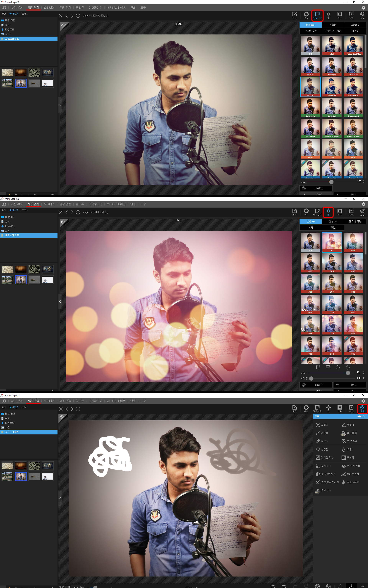This screenshot has height=588, width=368.
Task: Click the 기본값 reset button
Action: coord(350,385)
